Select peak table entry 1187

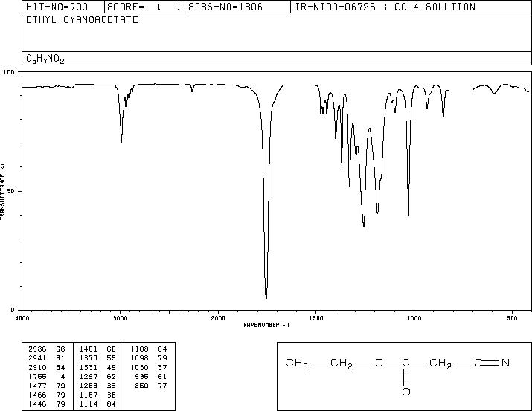89,395
